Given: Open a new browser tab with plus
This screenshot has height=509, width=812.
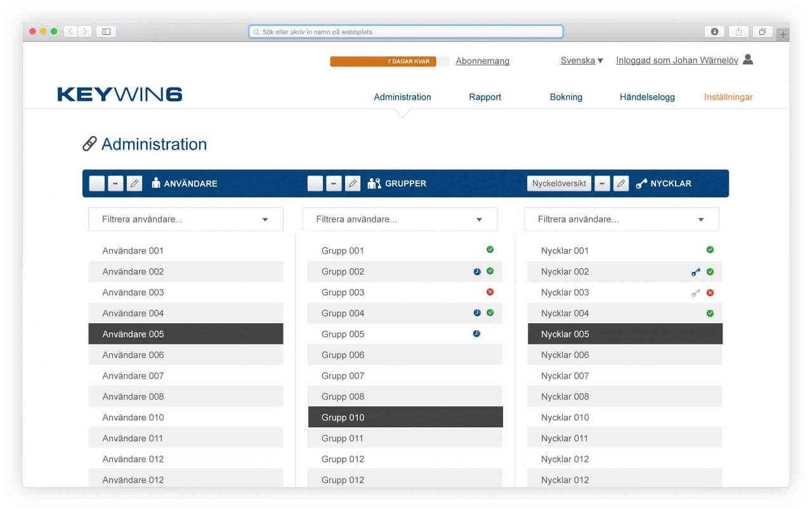Looking at the screenshot, I should pyautogui.click(x=783, y=35).
